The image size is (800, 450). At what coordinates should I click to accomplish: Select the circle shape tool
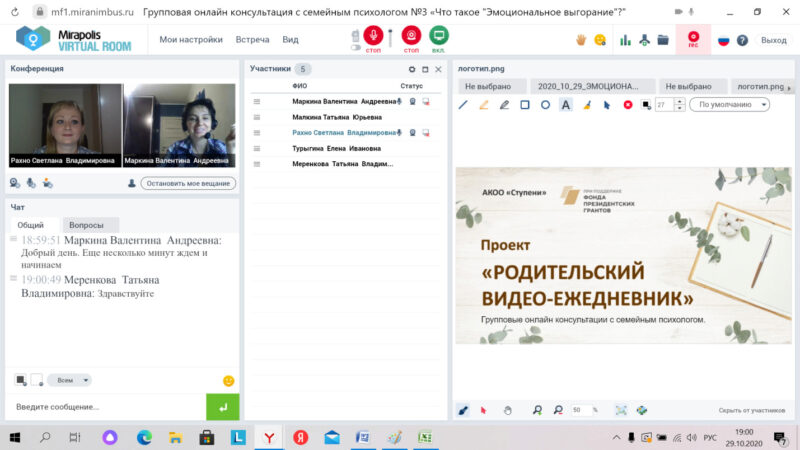click(x=545, y=105)
